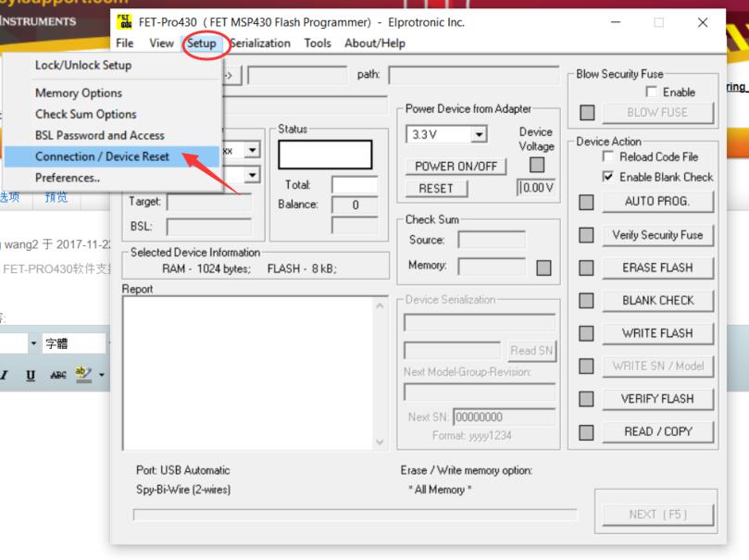Click the BLOW FUSE status indicator square
This screenshot has width=749, height=560.
coord(587,113)
